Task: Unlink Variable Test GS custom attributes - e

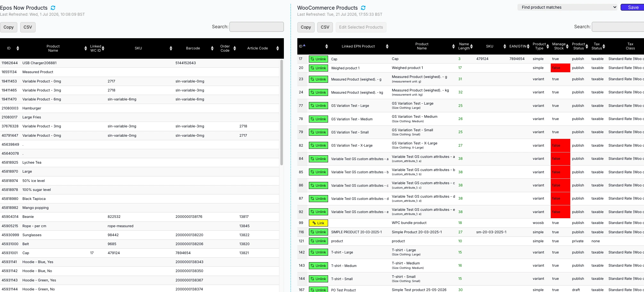Action: (x=318, y=212)
